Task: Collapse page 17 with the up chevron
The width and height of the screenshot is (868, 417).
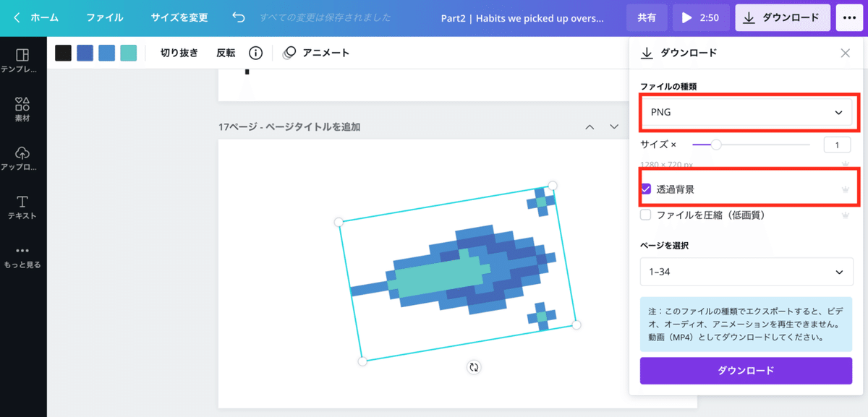Action: click(x=590, y=126)
